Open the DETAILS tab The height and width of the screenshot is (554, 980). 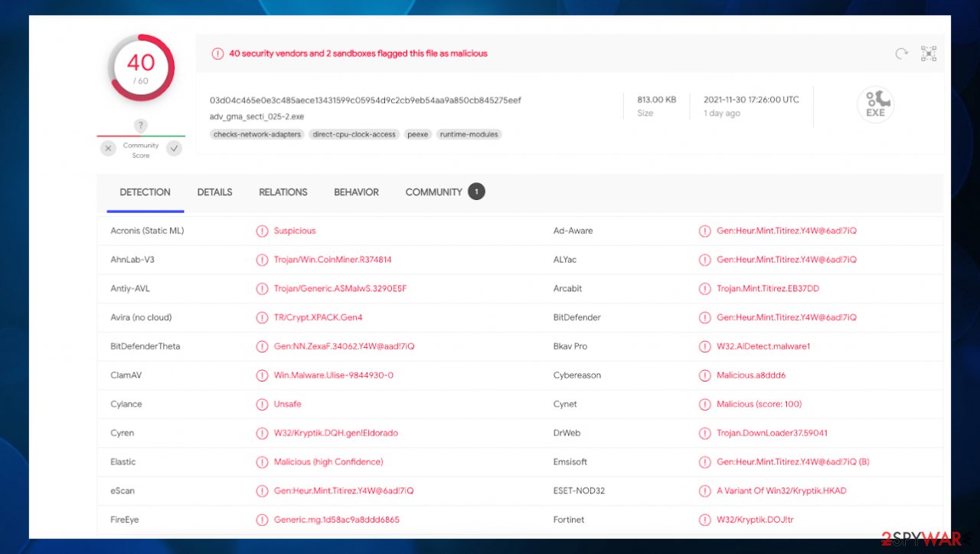pyautogui.click(x=214, y=192)
